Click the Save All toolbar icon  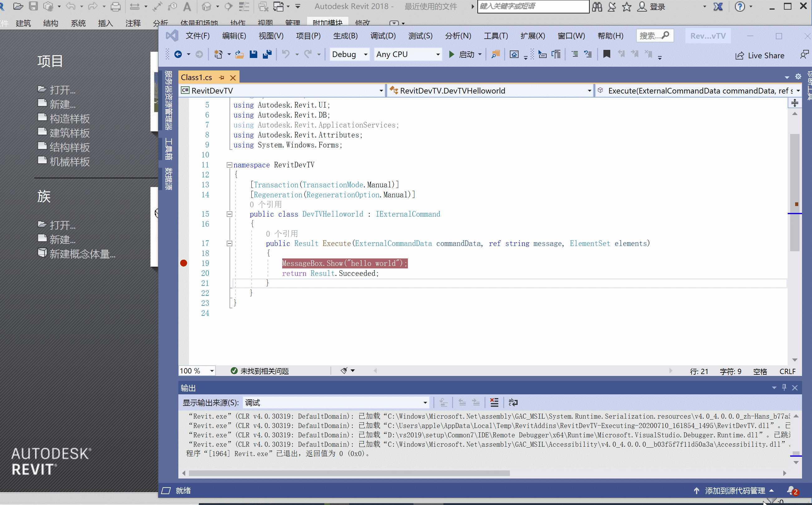[267, 55]
